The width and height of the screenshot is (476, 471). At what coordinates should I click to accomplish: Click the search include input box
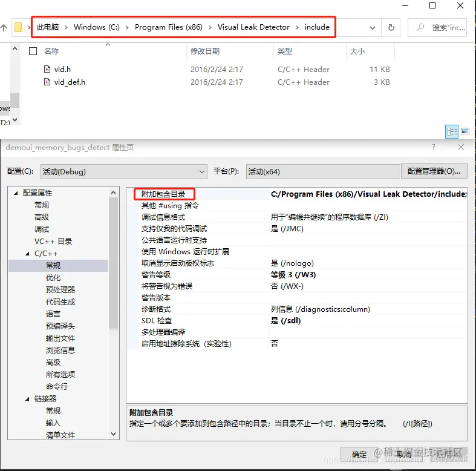pos(437,28)
